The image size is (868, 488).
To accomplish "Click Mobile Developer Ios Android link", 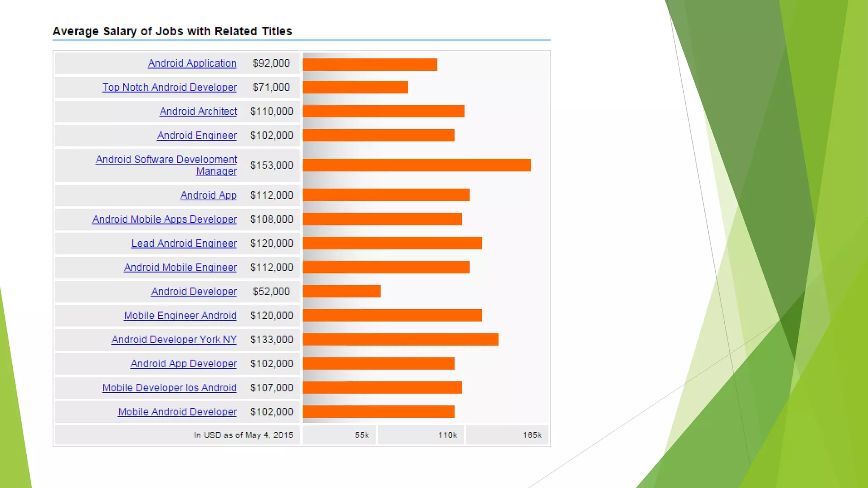I will [x=169, y=388].
